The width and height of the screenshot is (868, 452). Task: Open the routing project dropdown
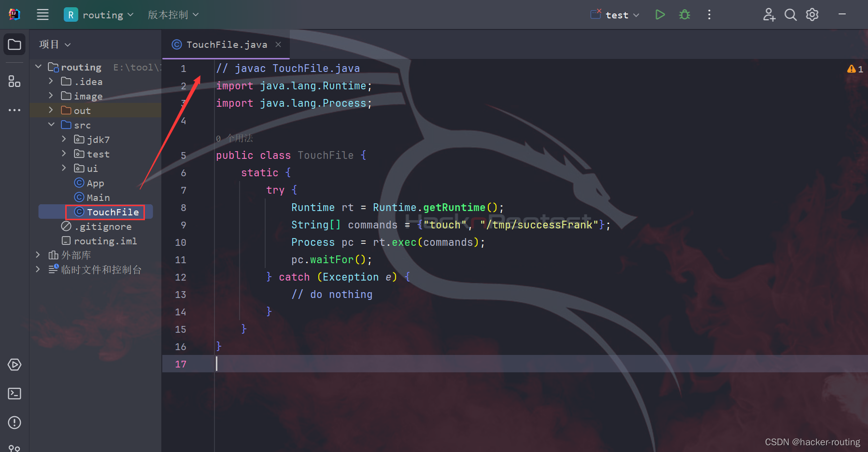point(99,15)
